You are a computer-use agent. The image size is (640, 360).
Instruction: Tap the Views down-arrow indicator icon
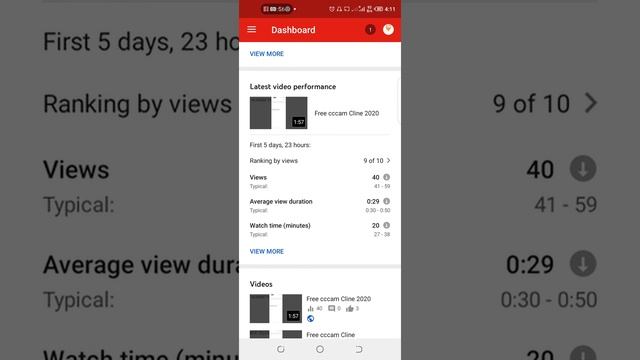(387, 177)
